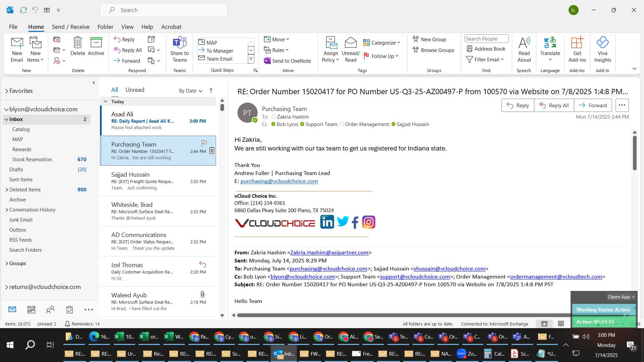This screenshot has height=362, width=644.
Task: Open Assign Policy icon
Action: pos(331,50)
